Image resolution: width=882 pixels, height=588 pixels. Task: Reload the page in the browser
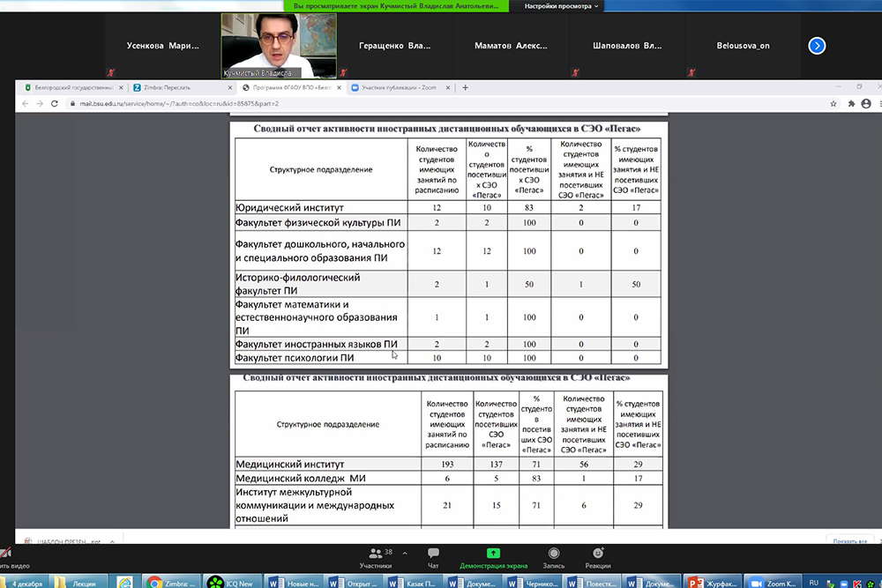click(x=56, y=103)
